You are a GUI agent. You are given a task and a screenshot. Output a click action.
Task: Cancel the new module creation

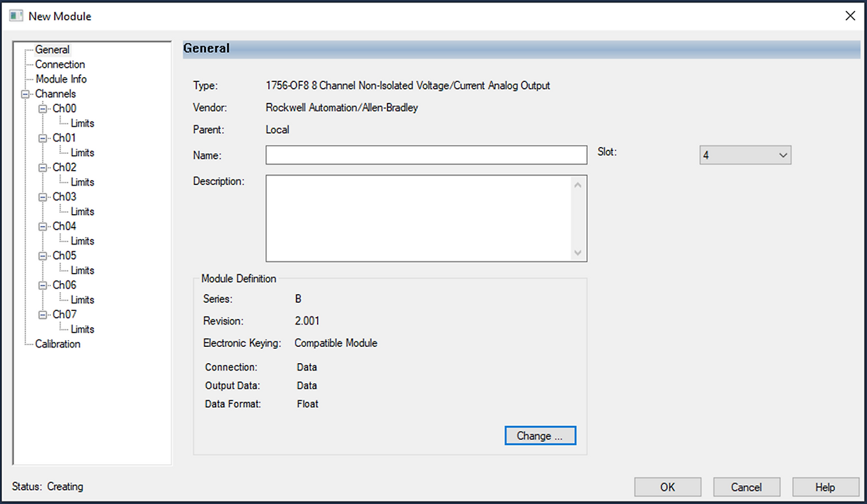pos(746,486)
